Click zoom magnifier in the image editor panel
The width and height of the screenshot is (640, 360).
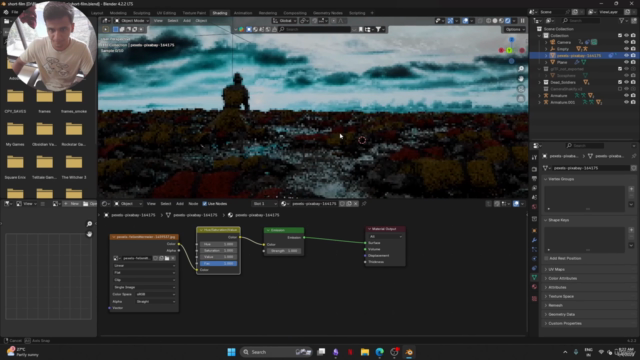pos(89,224)
